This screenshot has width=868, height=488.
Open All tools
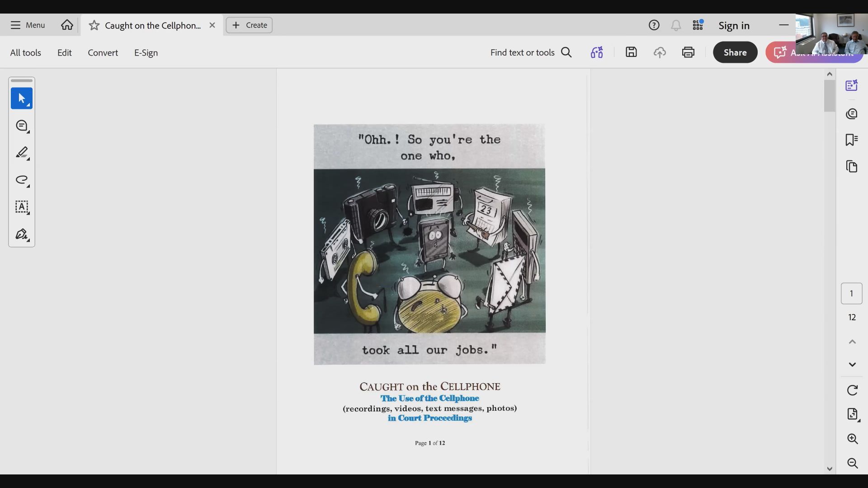[x=26, y=53]
